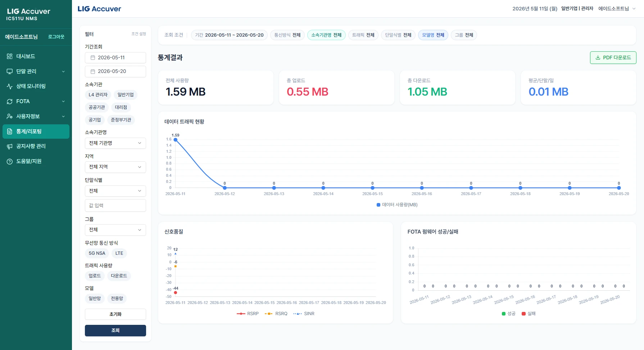The width and height of the screenshot is (644, 350).
Task: Click the 로그아웃 link
Action: [56, 37]
